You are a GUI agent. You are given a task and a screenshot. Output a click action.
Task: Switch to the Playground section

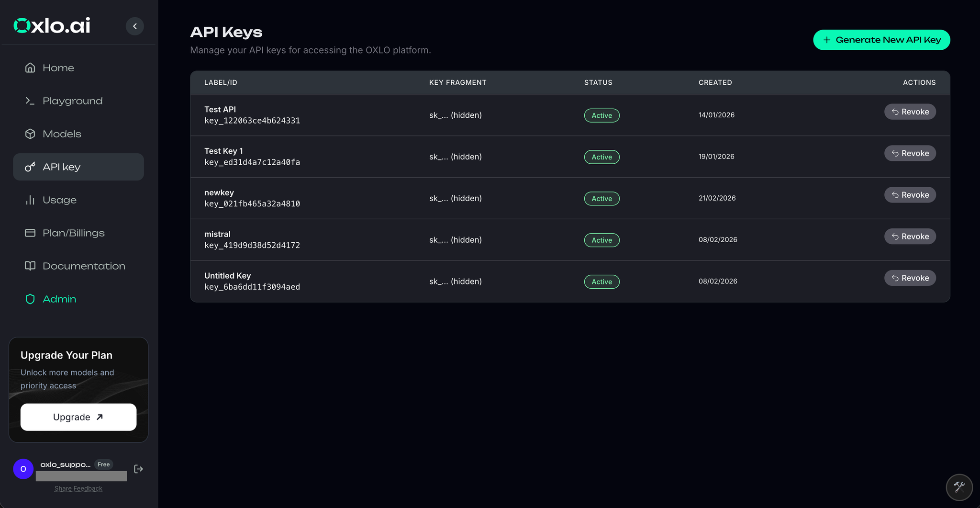click(x=72, y=101)
